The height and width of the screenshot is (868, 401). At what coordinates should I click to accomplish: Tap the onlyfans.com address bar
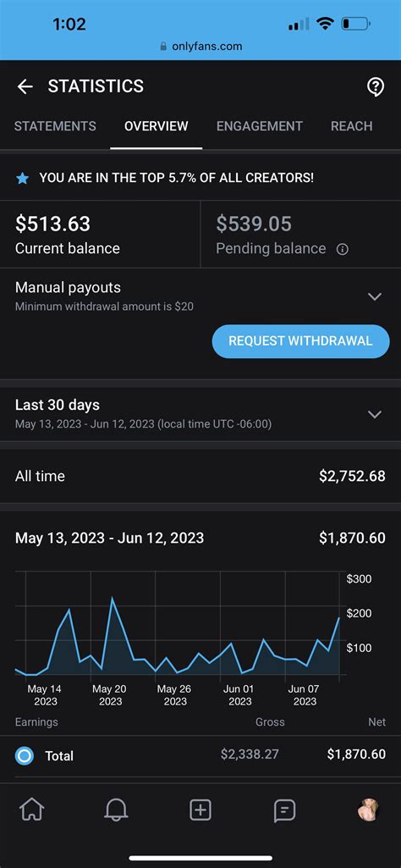click(x=200, y=47)
